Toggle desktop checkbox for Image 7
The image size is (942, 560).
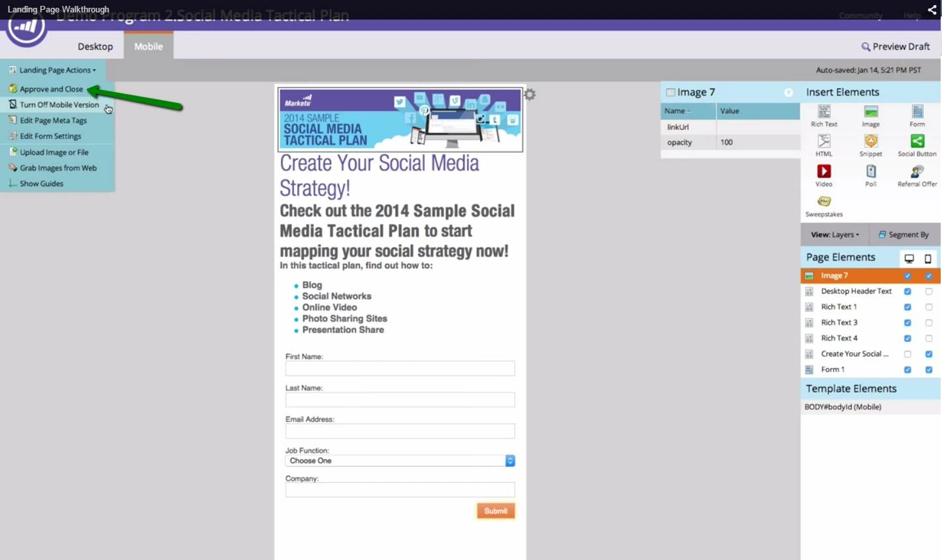point(907,275)
